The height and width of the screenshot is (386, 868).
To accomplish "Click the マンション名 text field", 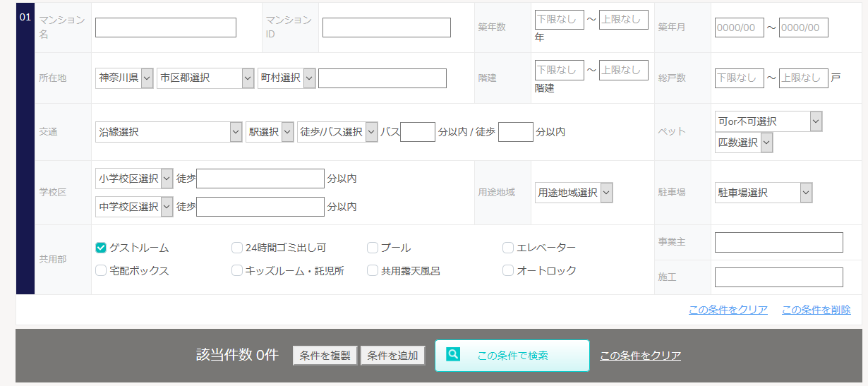I will pos(166,28).
